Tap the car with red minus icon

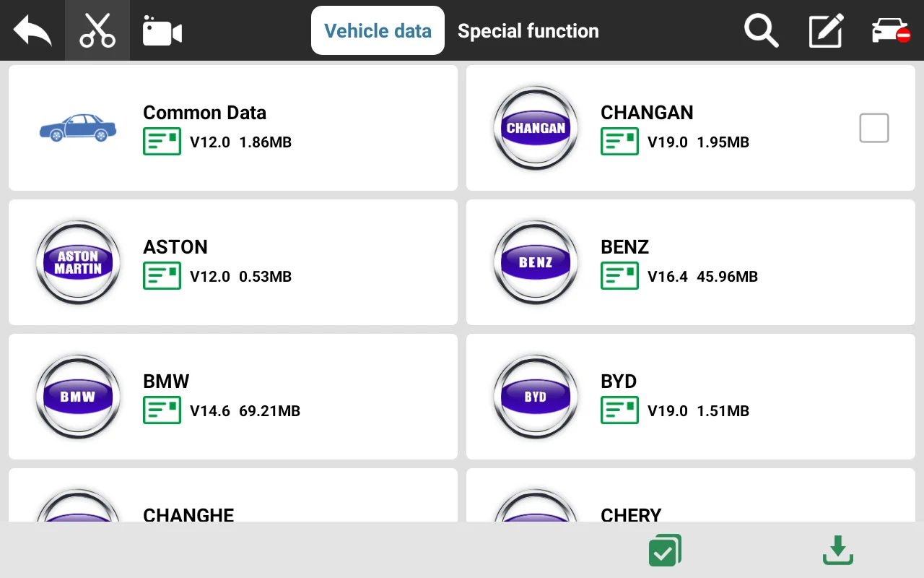[x=891, y=31]
